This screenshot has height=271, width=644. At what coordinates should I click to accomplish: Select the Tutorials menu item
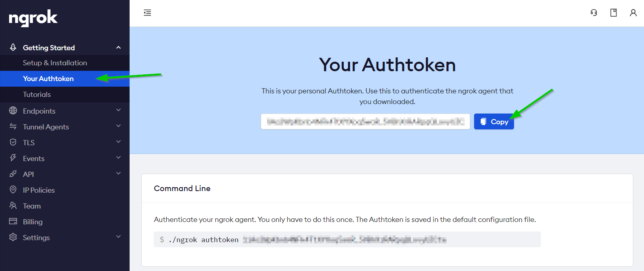37,95
